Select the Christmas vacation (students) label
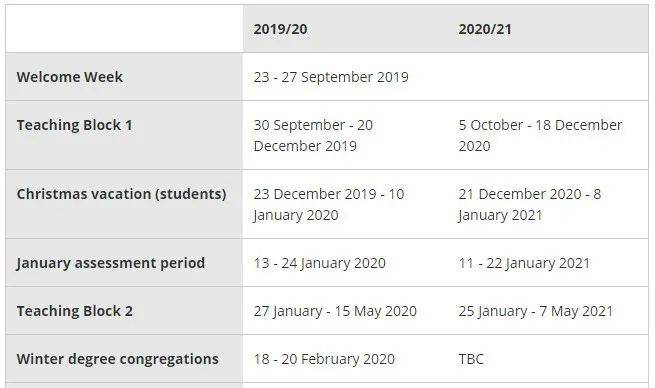Image resolution: width=655 pixels, height=388 pixels. [122, 194]
